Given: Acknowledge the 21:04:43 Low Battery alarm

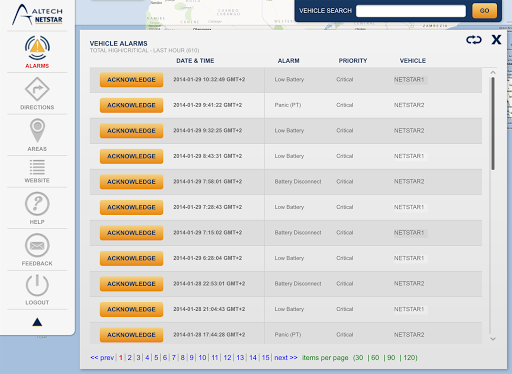Looking at the screenshot, I should point(131,309).
